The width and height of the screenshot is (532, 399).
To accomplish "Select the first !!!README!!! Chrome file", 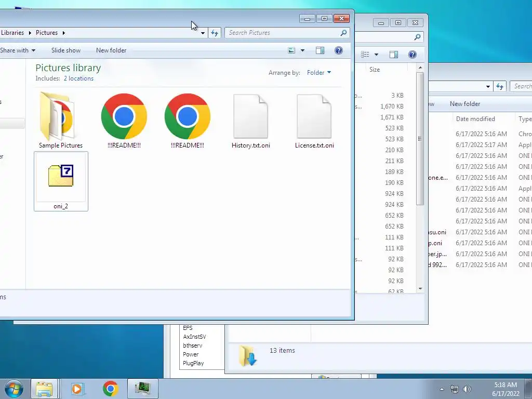I will (x=124, y=121).
